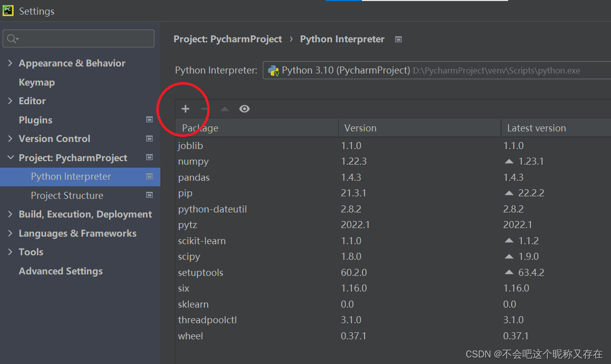Select the scikit-learn package row

(393, 241)
